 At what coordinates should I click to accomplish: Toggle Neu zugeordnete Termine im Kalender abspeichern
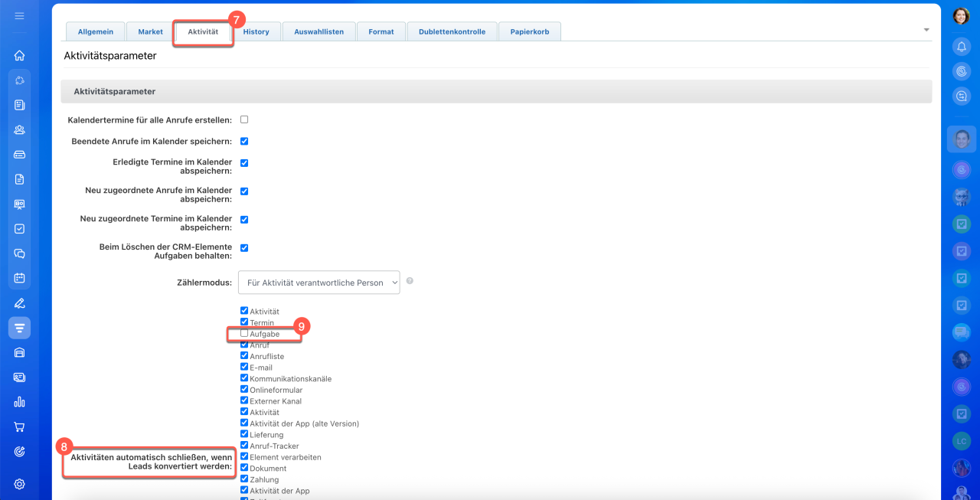[x=244, y=220]
